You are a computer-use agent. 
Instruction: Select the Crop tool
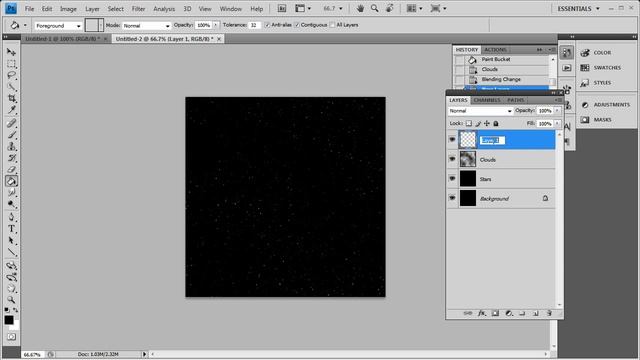[x=11, y=98]
